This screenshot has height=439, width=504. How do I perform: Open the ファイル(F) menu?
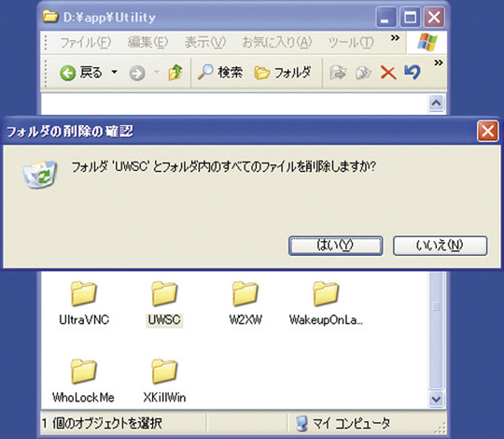click(x=85, y=42)
